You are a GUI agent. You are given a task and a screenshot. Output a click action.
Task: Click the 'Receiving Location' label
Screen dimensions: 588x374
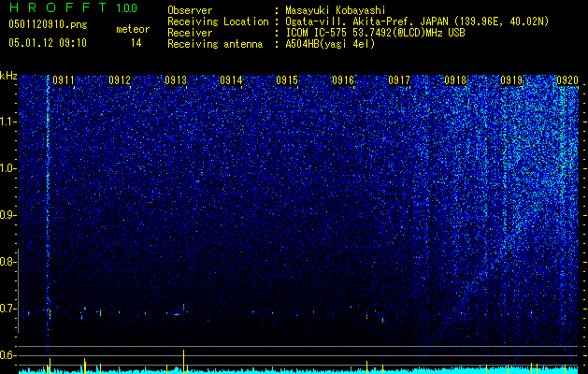pos(218,22)
